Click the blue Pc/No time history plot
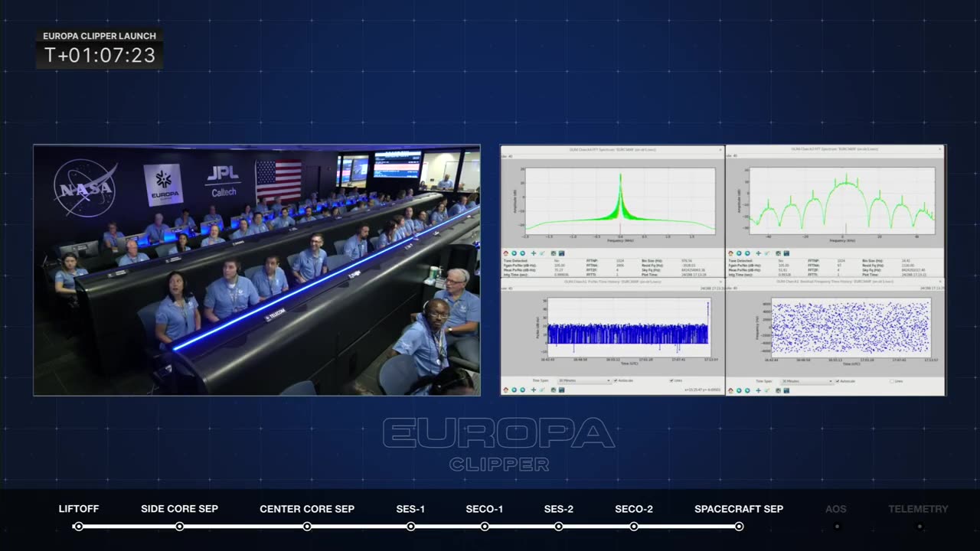The image size is (980, 551). tap(628, 328)
